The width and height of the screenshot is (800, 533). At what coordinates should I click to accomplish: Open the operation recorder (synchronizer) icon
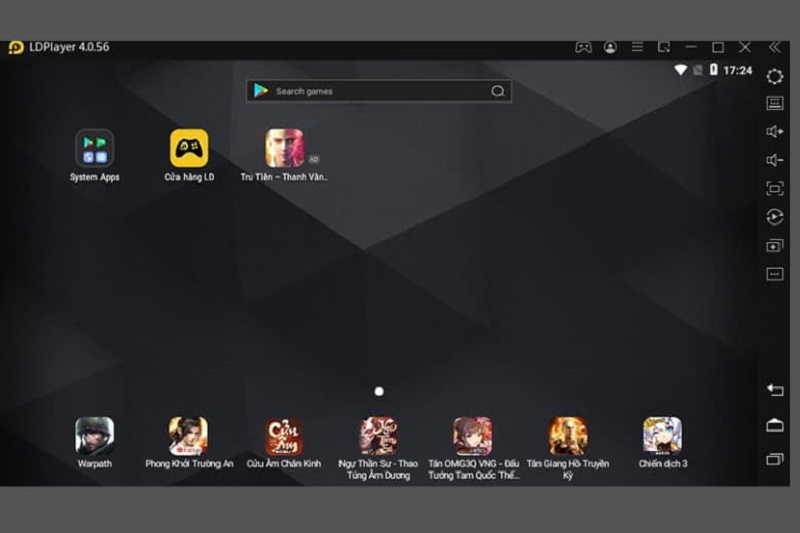pyautogui.click(x=774, y=217)
